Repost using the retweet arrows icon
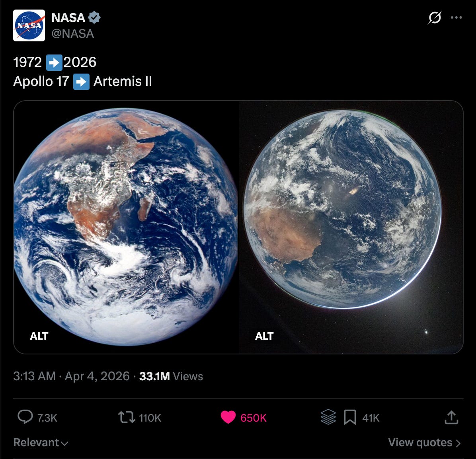This screenshot has width=476, height=459. point(127,417)
